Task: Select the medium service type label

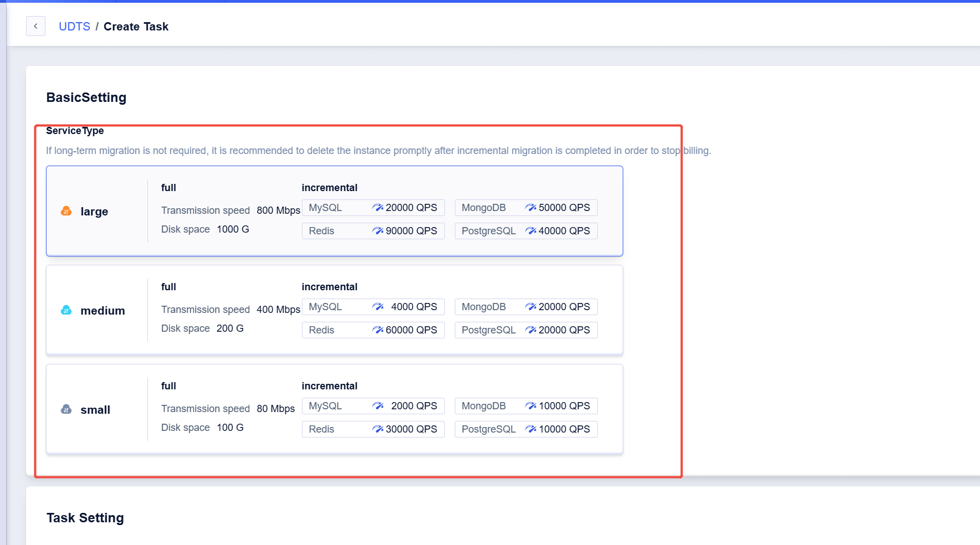Action: tap(102, 311)
